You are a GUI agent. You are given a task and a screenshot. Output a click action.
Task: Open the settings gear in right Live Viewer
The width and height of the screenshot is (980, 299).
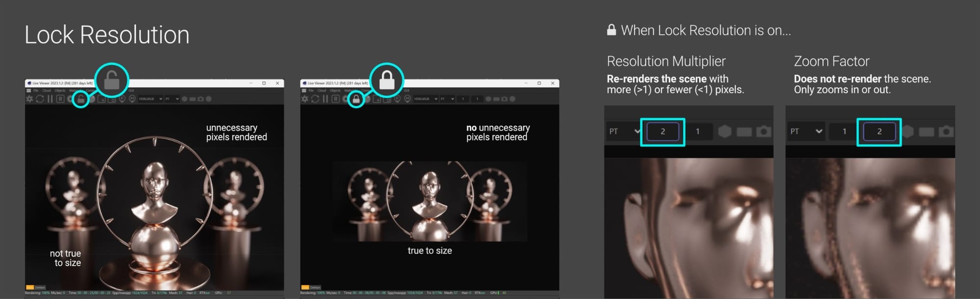click(345, 99)
